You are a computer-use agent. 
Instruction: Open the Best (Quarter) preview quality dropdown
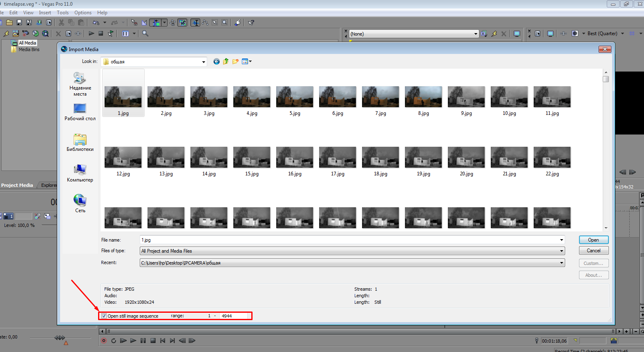tap(622, 34)
